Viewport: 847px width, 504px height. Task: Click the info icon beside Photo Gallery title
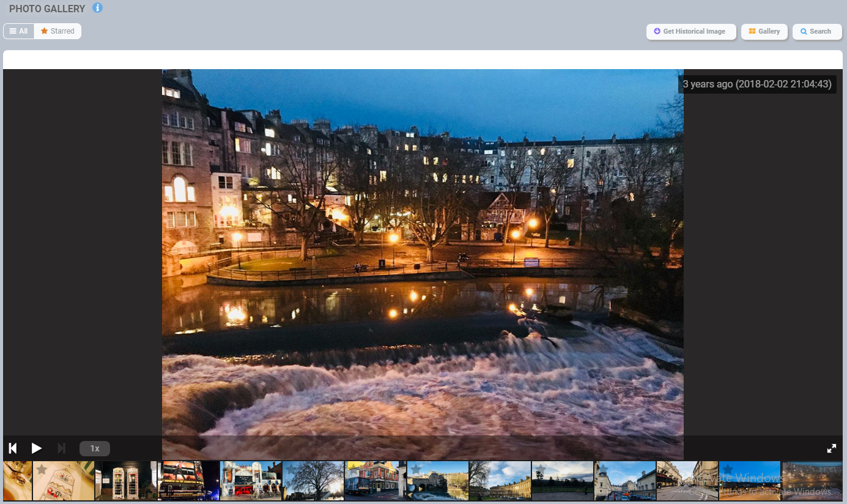click(x=97, y=8)
